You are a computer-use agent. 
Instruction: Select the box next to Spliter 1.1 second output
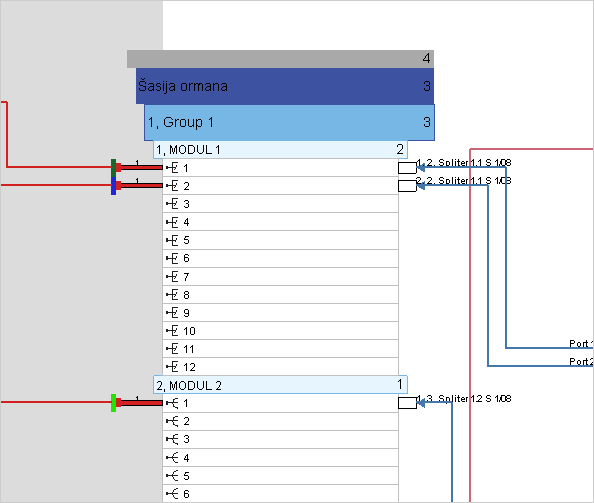[407, 186]
